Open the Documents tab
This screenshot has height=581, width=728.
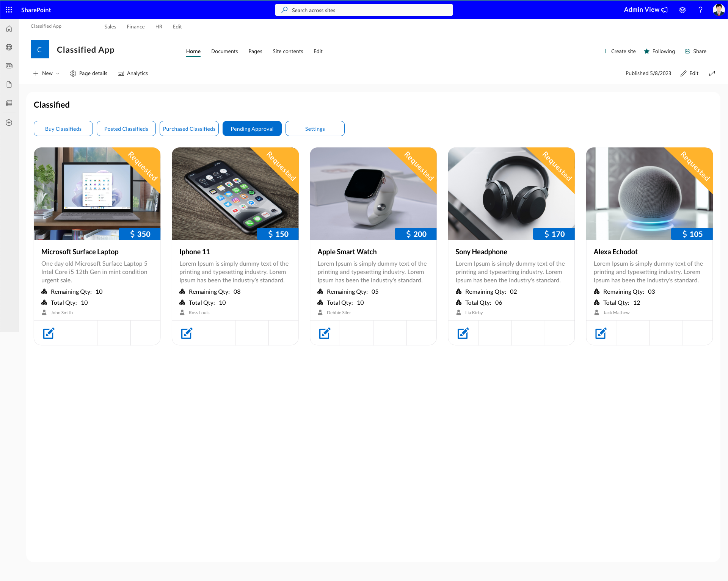pyautogui.click(x=224, y=51)
